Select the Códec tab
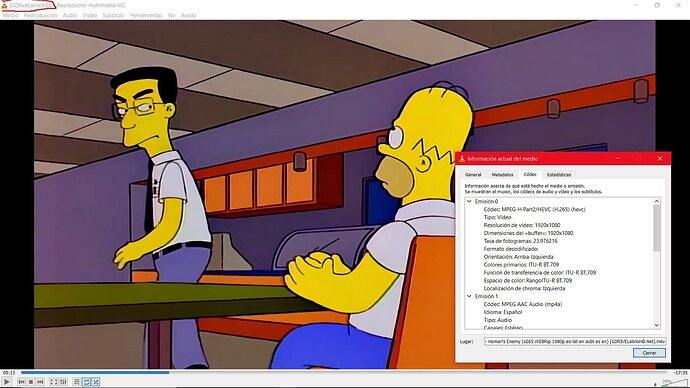Viewport: 690px width, 388px height. [x=530, y=174]
